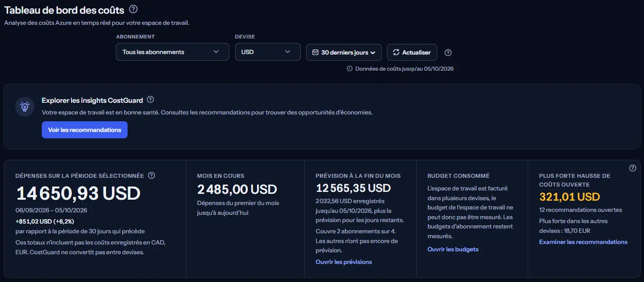Open the 30 derniers jours date range

click(x=344, y=53)
